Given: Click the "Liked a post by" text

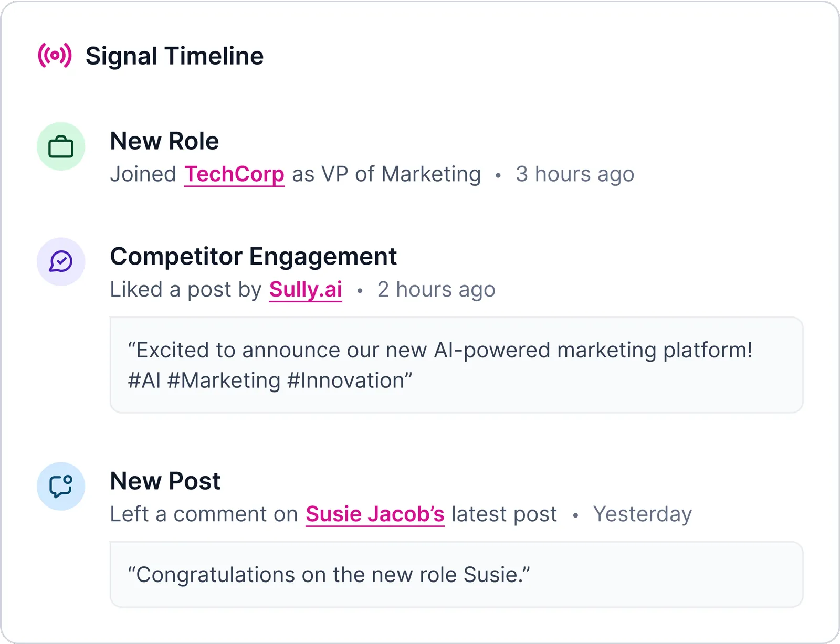Looking at the screenshot, I should point(186,290).
